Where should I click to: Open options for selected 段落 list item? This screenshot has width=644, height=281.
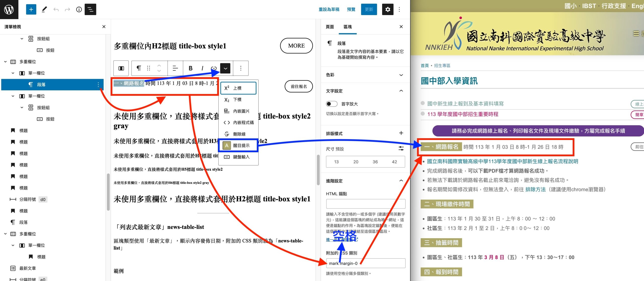pyautogui.click(x=98, y=85)
